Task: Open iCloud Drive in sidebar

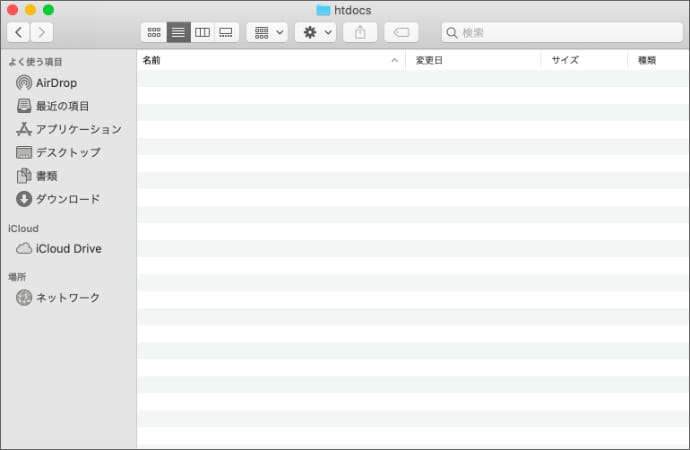Action: tap(68, 249)
